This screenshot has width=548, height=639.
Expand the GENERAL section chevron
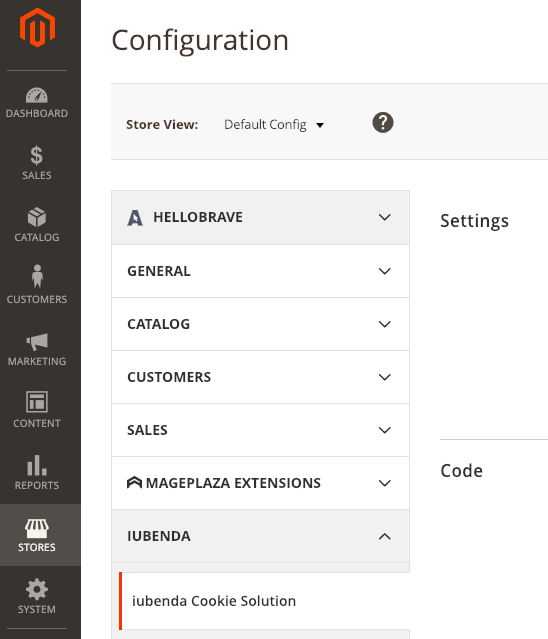(385, 271)
